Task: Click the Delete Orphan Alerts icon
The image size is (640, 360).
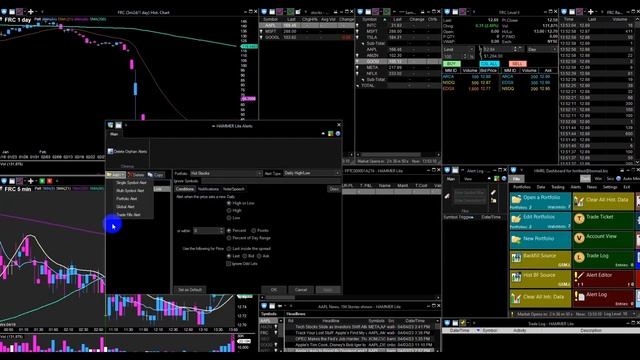Action: [110, 151]
